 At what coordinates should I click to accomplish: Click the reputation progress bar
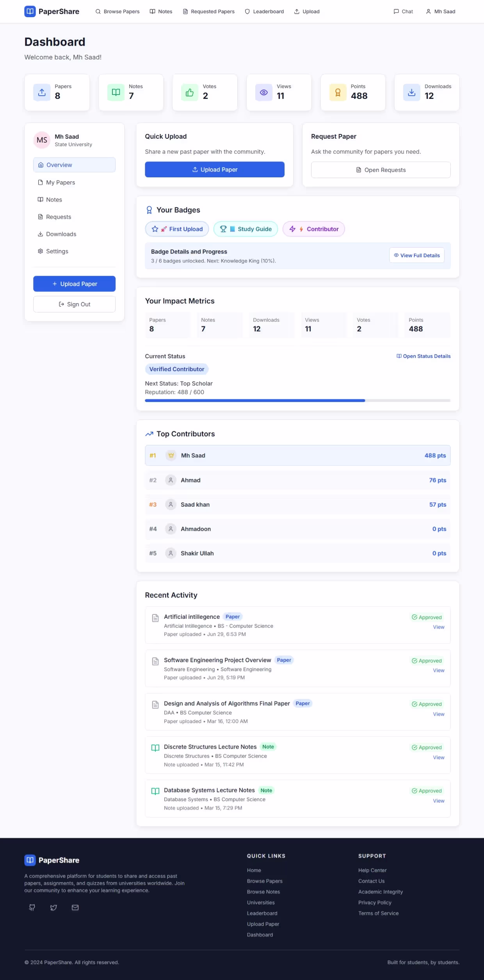click(298, 400)
